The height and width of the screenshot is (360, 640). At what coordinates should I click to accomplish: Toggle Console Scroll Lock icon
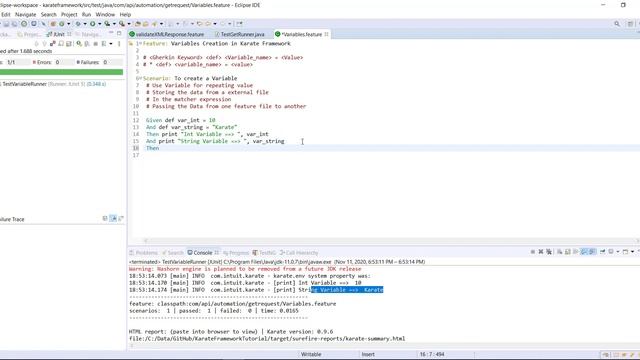click(567, 252)
